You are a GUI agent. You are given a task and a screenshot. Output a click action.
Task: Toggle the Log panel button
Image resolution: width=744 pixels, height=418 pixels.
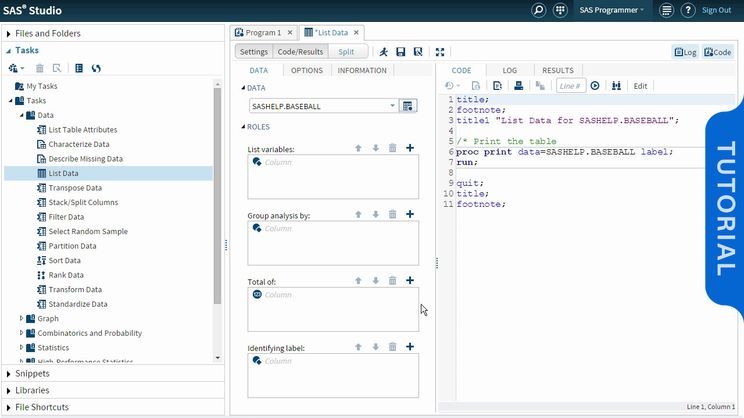[x=686, y=52]
